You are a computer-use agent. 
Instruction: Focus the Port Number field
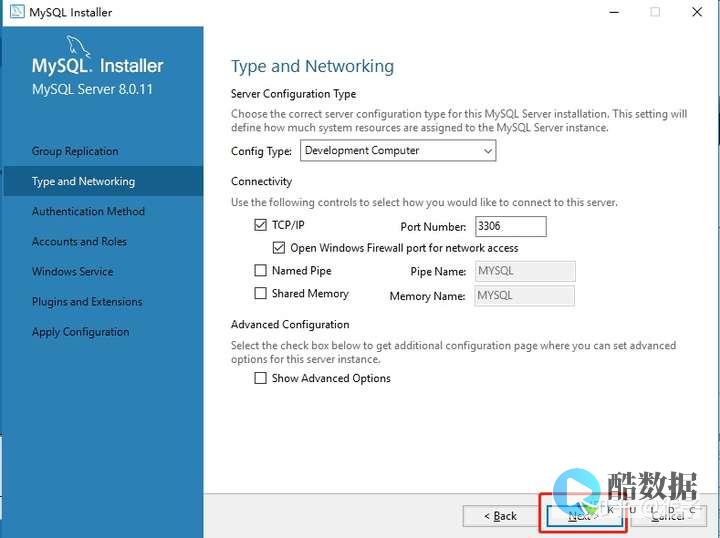click(x=511, y=226)
